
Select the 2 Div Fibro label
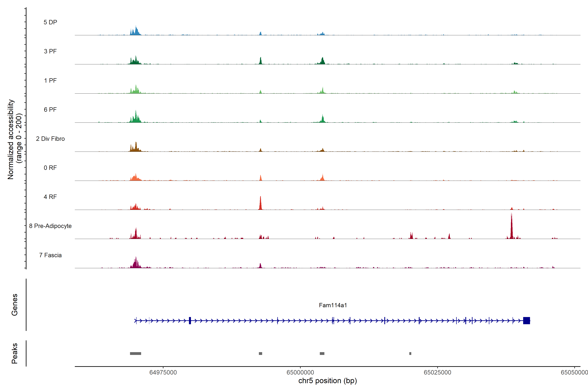click(50, 139)
